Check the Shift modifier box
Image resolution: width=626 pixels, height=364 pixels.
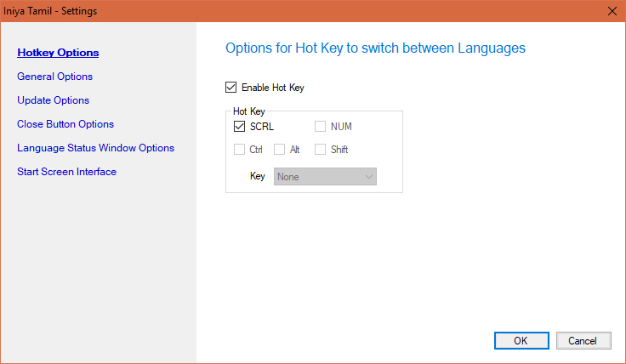(320, 150)
